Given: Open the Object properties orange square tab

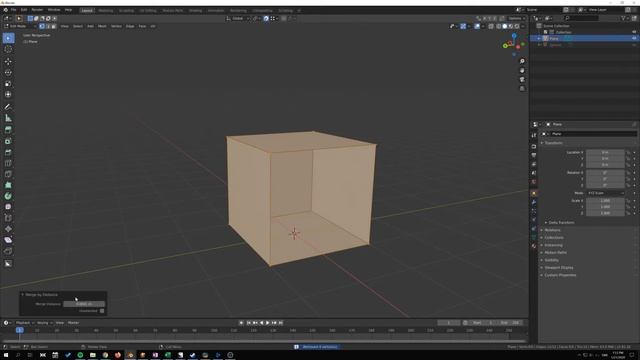Looking at the screenshot, I should [534, 193].
